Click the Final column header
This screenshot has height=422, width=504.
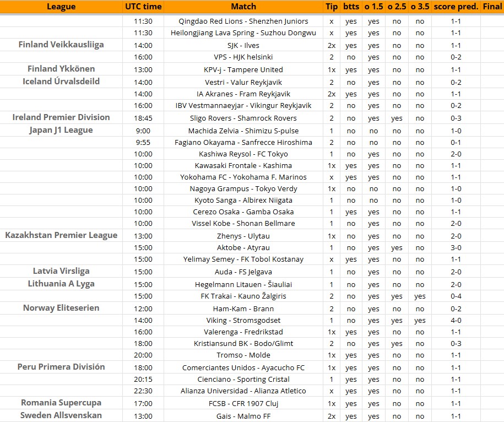tap(492, 7)
